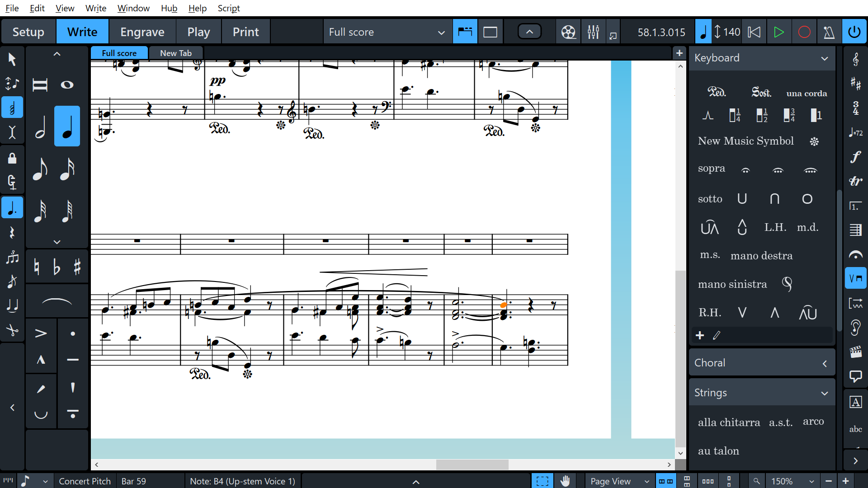Open the Mixer panel icon
868x488 pixels.
pos(593,32)
